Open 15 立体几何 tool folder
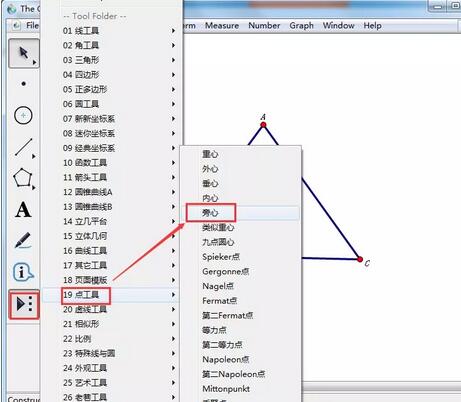The width and height of the screenshot is (461, 402). coord(112,236)
